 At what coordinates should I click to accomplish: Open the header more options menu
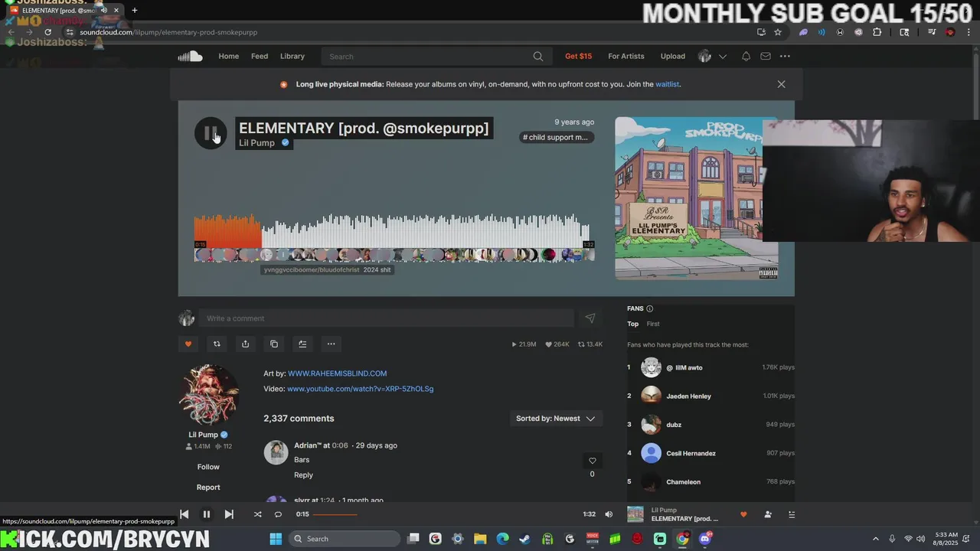(x=785, y=57)
